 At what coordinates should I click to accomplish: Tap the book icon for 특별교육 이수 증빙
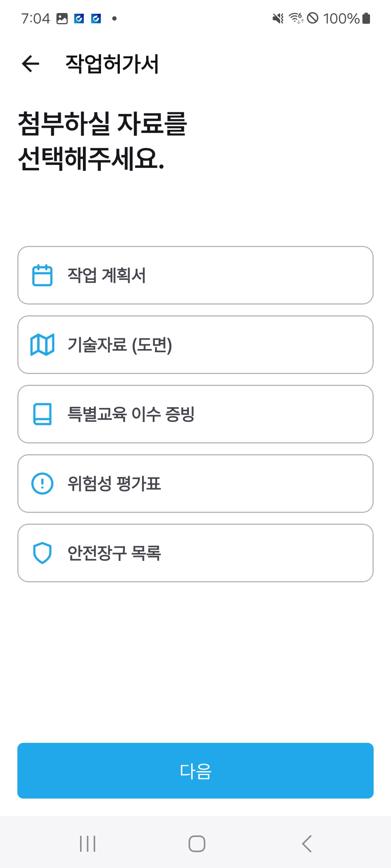(x=42, y=414)
